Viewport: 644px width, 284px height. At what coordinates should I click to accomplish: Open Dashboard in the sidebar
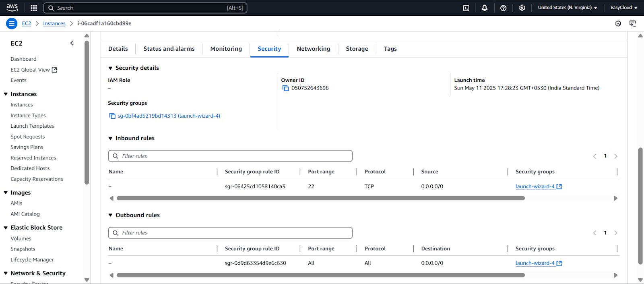(x=23, y=59)
